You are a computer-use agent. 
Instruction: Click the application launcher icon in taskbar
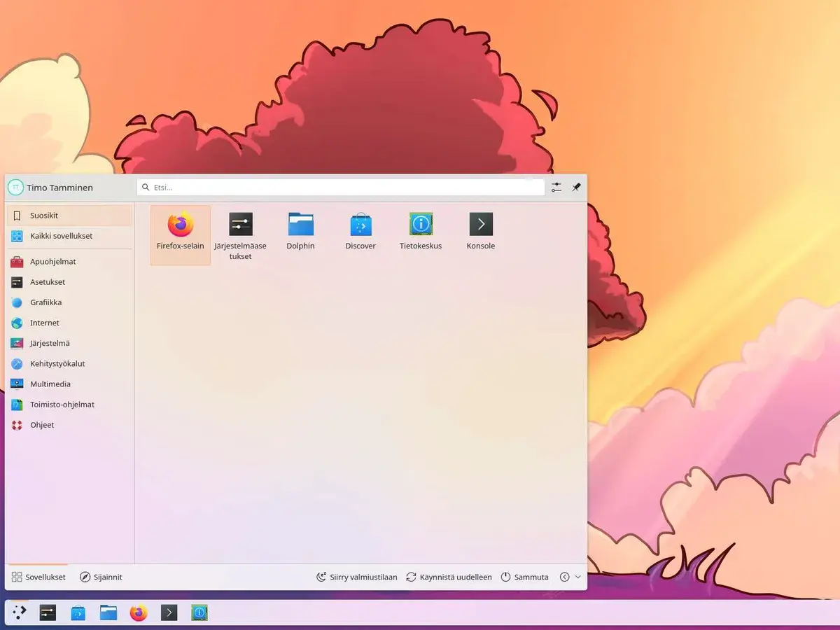point(20,613)
